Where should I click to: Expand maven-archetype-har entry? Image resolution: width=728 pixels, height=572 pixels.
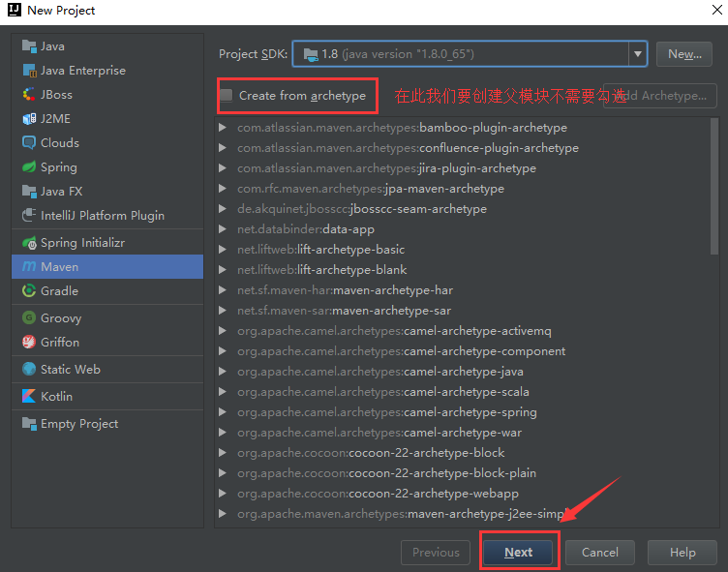point(223,290)
